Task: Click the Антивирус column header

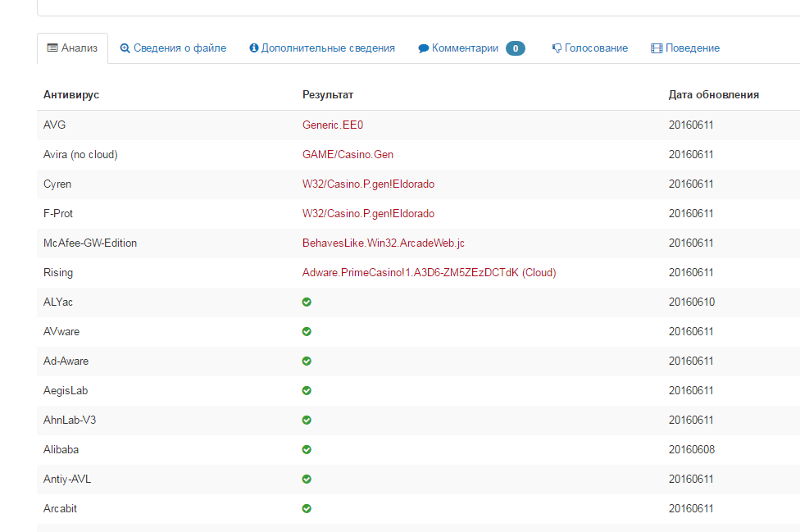Action: (x=71, y=95)
